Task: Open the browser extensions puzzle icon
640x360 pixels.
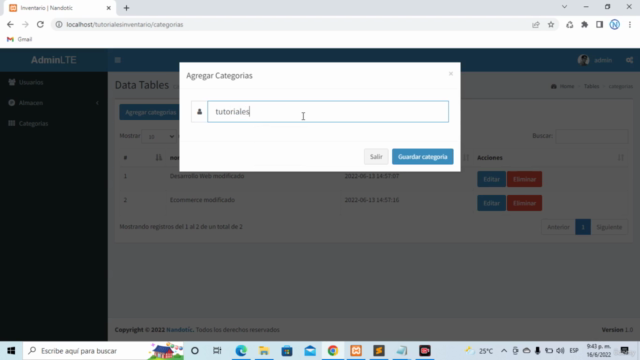Action: click(x=584, y=24)
